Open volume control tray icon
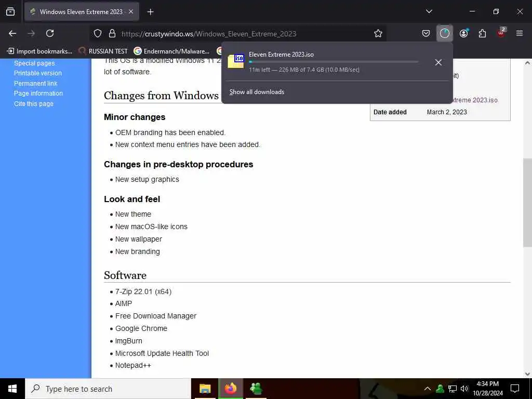Image resolution: width=532 pixels, height=399 pixels. point(464,389)
